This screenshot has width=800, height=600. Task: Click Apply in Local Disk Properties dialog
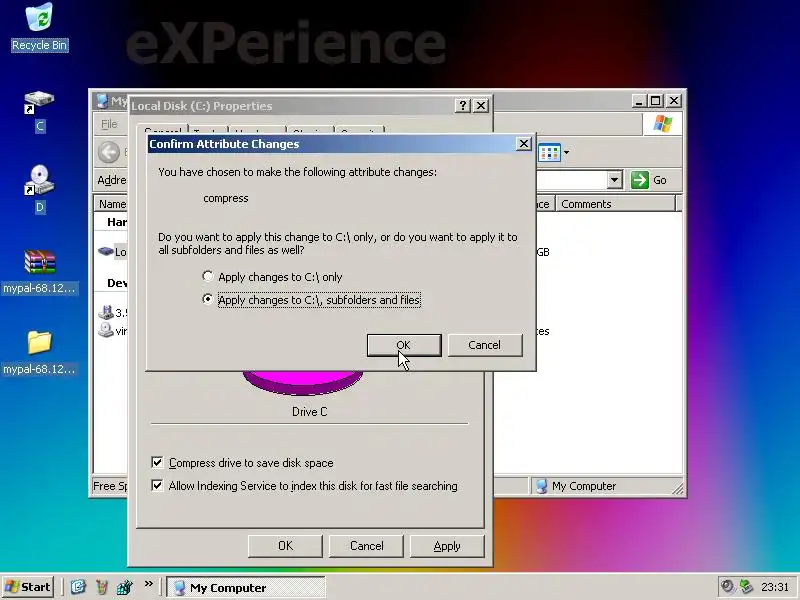[447, 546]
